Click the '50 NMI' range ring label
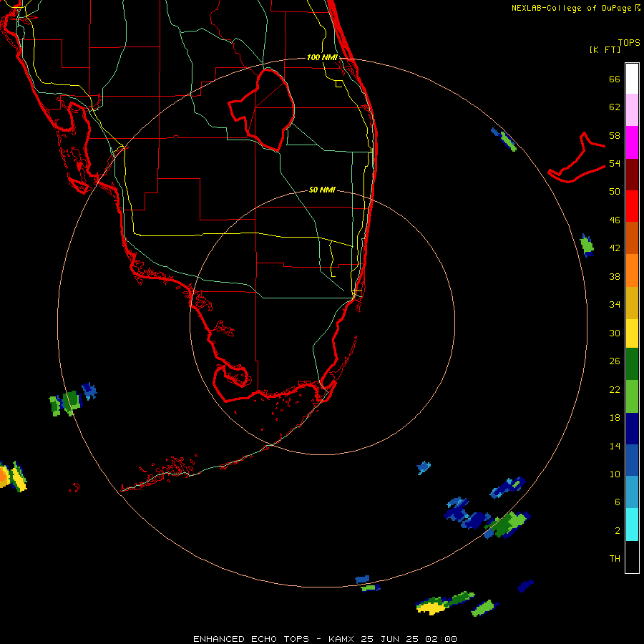Screen dimensions: 644x644 (322, 190)
